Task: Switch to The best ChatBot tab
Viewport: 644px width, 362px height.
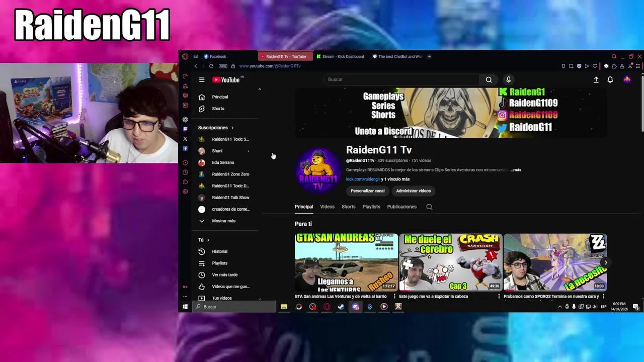Action: (397, 56)
